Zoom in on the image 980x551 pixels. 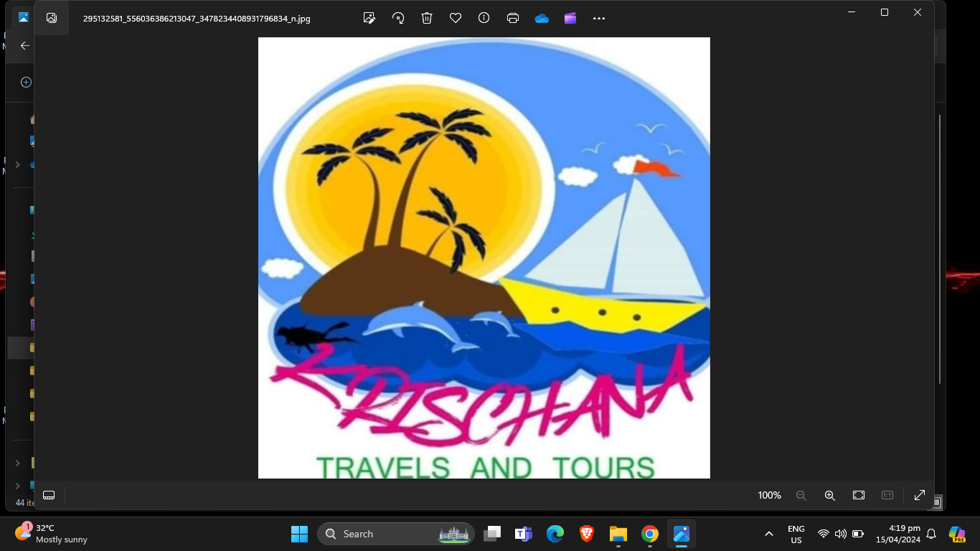830,495
